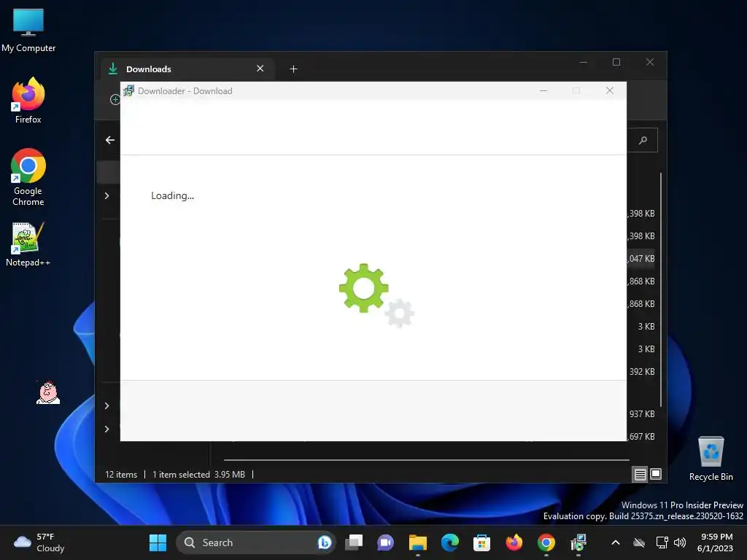Close the File Explorer window
The image size is (747, 560).
(649, 63)
